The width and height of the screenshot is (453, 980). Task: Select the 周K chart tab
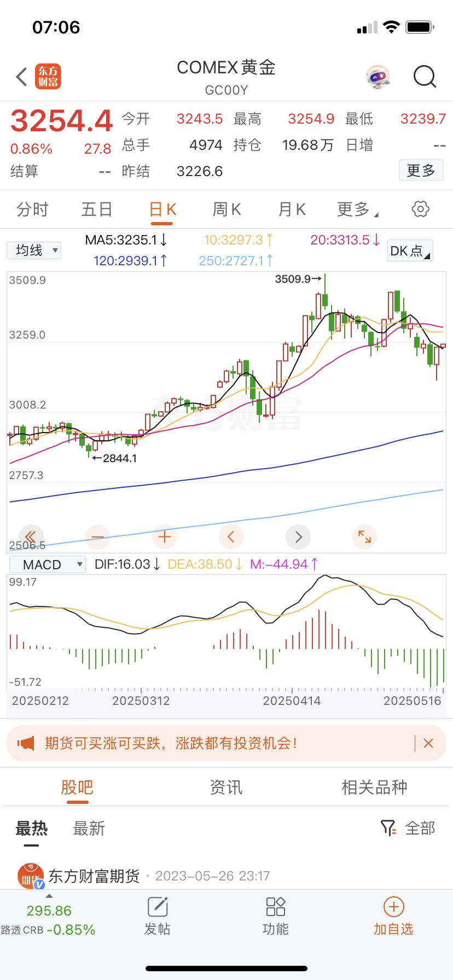pos(227,209)
